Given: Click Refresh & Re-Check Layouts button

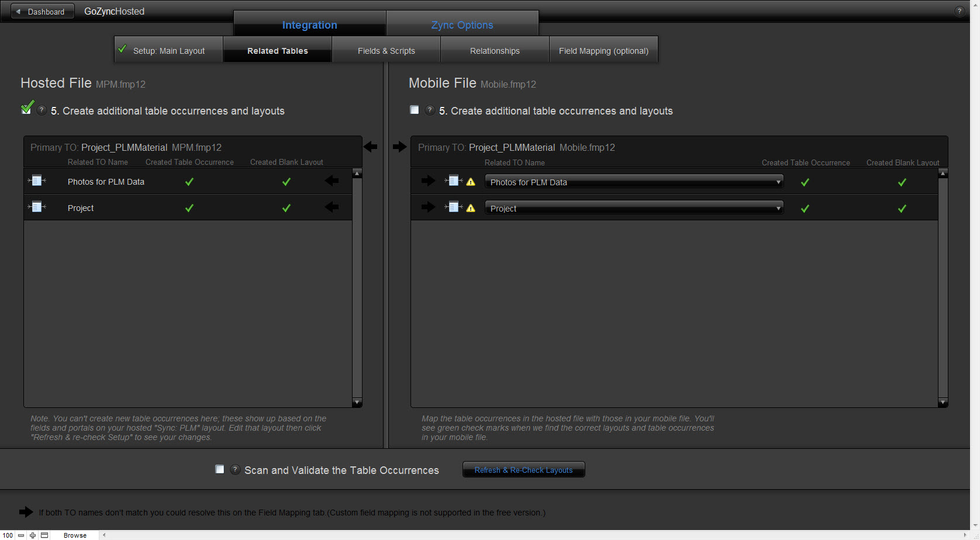Looking at the screenshot, I should (523, 470).
